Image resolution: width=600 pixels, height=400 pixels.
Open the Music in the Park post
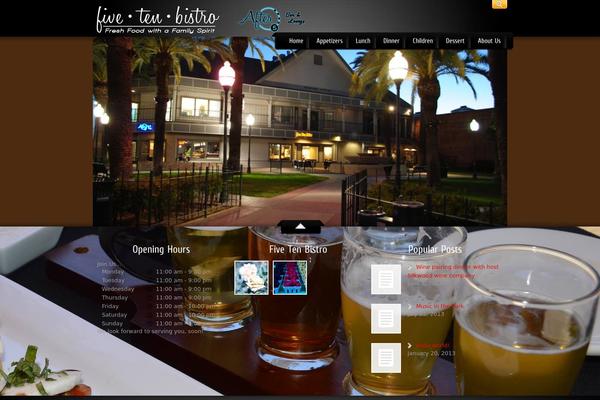click(439, 306)
